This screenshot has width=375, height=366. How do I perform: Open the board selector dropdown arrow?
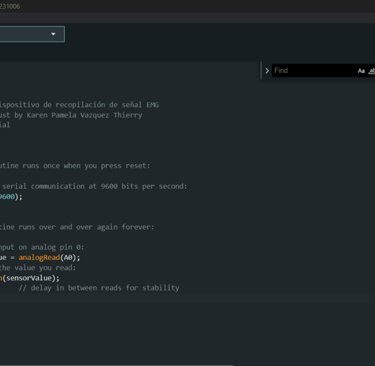[x=53, y=34]
